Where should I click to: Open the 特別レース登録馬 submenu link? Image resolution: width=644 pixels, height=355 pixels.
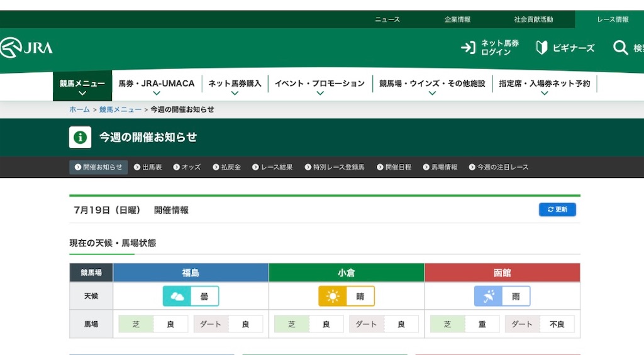[x=339, y=167]
